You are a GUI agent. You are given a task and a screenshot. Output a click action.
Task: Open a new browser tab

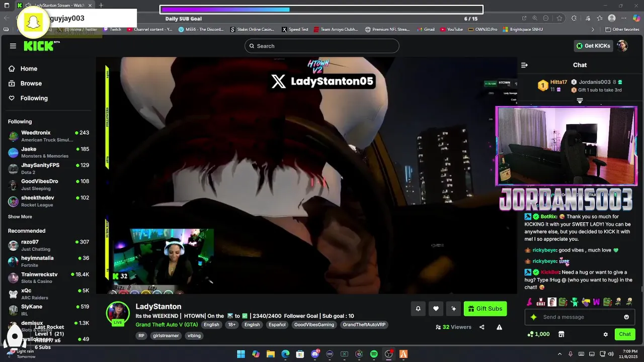[101, 5]
